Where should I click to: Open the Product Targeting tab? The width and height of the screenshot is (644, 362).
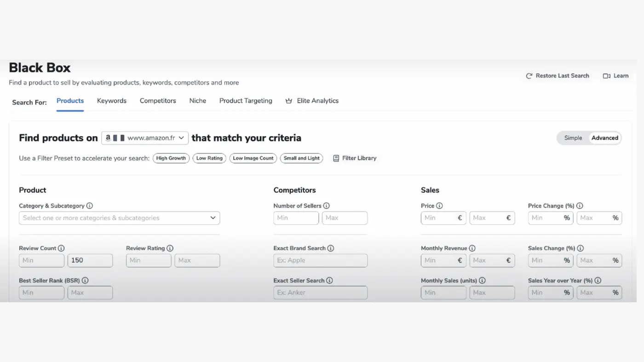[x=246, y=101]
